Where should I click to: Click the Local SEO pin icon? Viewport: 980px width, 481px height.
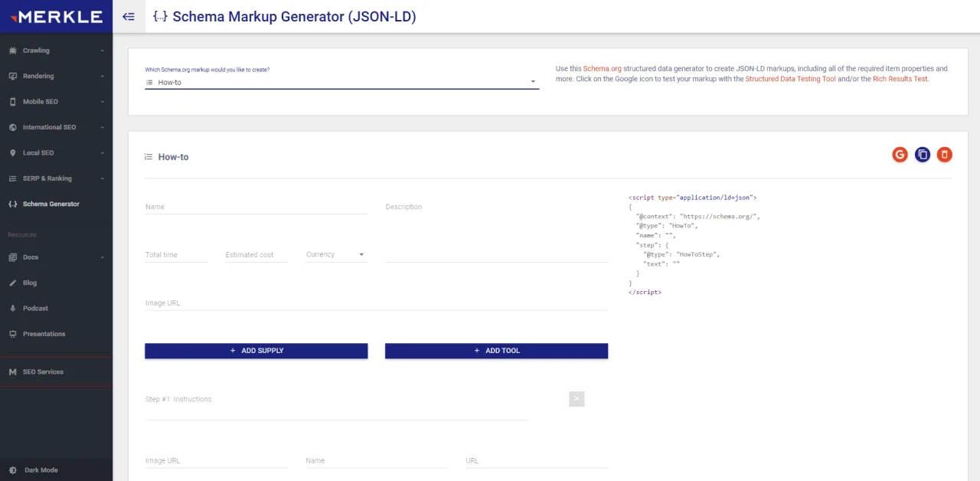pos(12,152)
